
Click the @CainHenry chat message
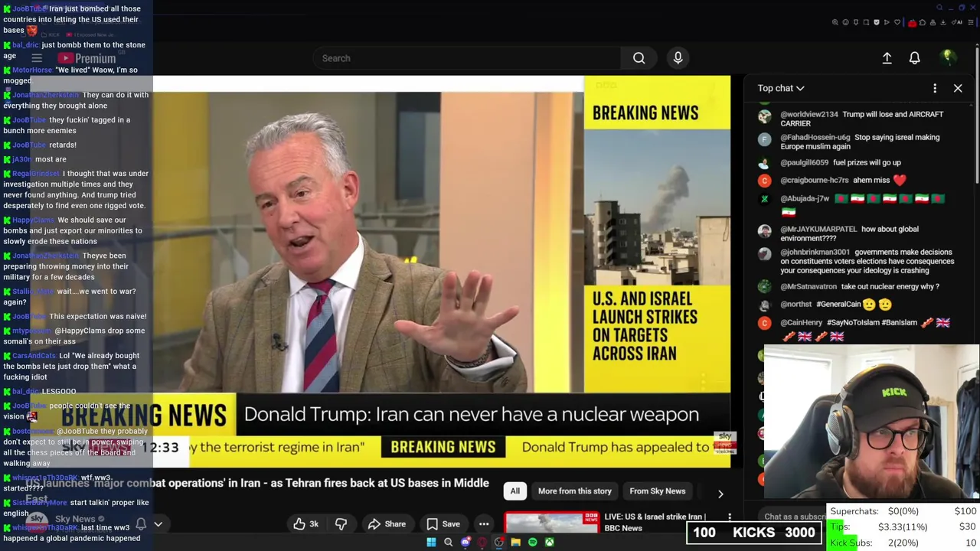(x=865, y=329)
